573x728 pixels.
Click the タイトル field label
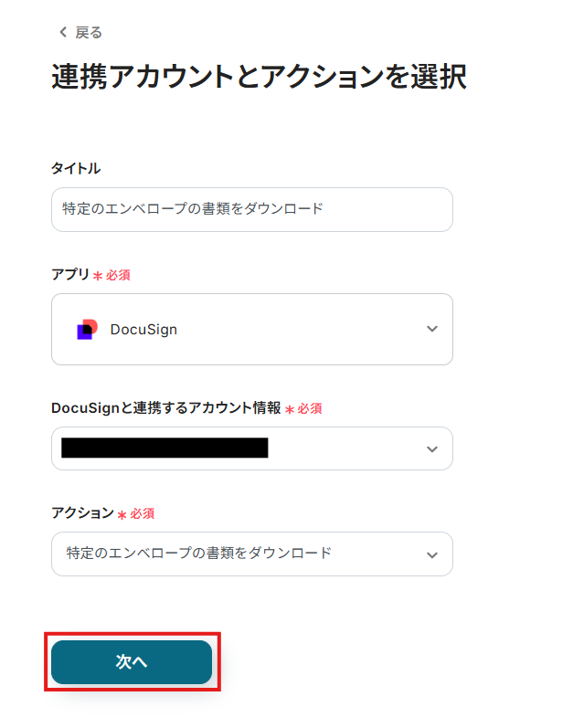pyautogui.click(x=76, y=168)
